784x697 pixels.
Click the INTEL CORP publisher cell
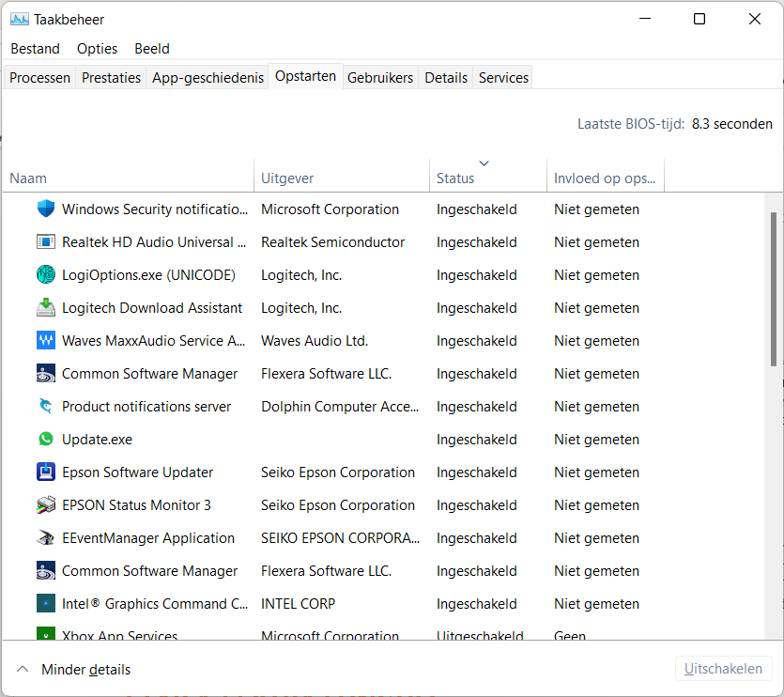[x=298, y=604]
